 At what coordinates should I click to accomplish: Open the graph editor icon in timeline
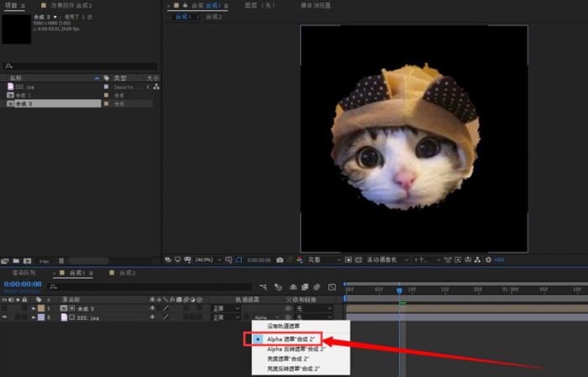332,286
